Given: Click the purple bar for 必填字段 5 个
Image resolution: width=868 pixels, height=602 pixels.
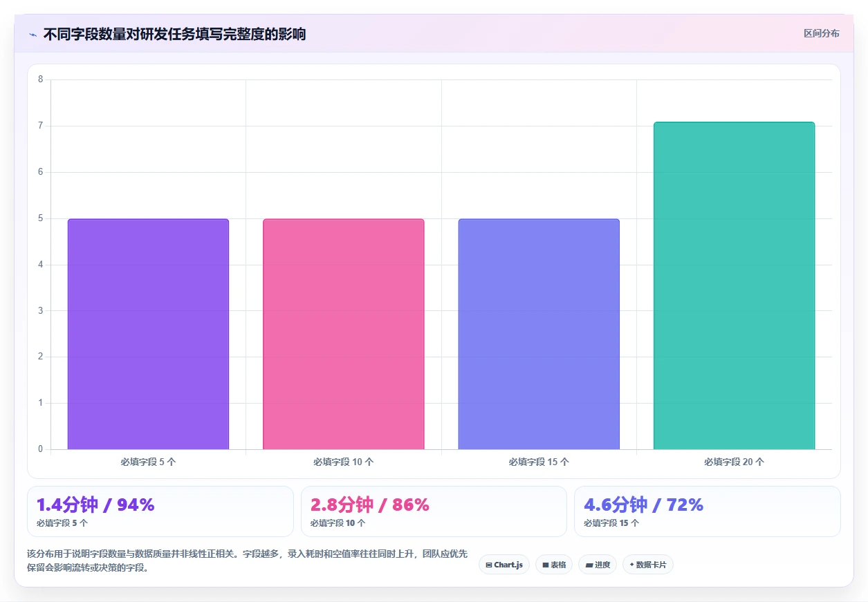Looking at the screenshot, I should pos(148,334).
